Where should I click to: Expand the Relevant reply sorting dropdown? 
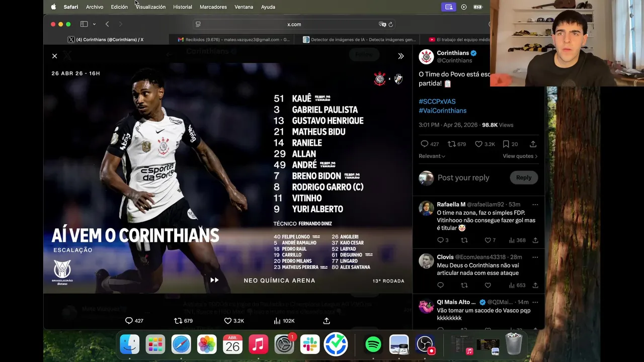click(432, 156)
